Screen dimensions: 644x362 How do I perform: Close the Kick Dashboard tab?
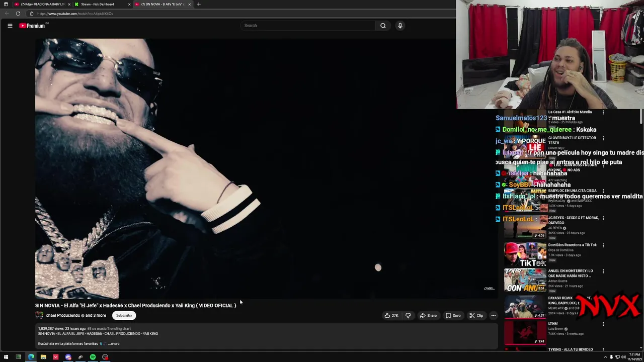[129, 4]
